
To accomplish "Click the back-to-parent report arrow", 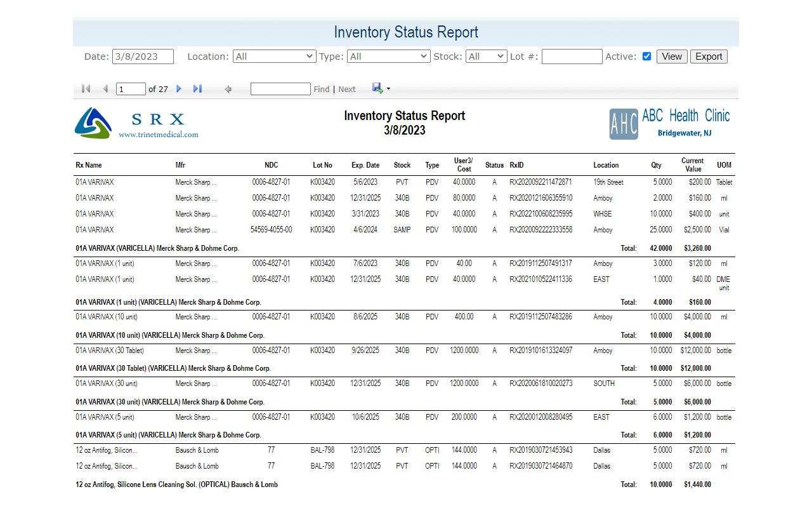I will tap(228, 90).
